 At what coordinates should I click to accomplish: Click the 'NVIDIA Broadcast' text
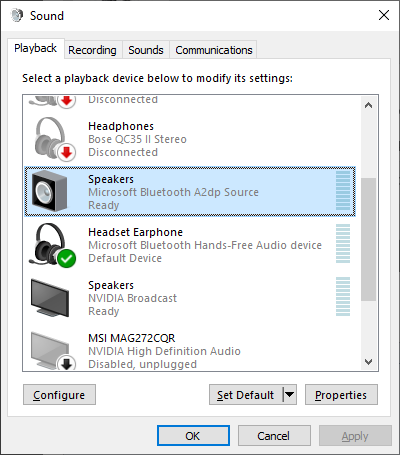click(132, 298)
